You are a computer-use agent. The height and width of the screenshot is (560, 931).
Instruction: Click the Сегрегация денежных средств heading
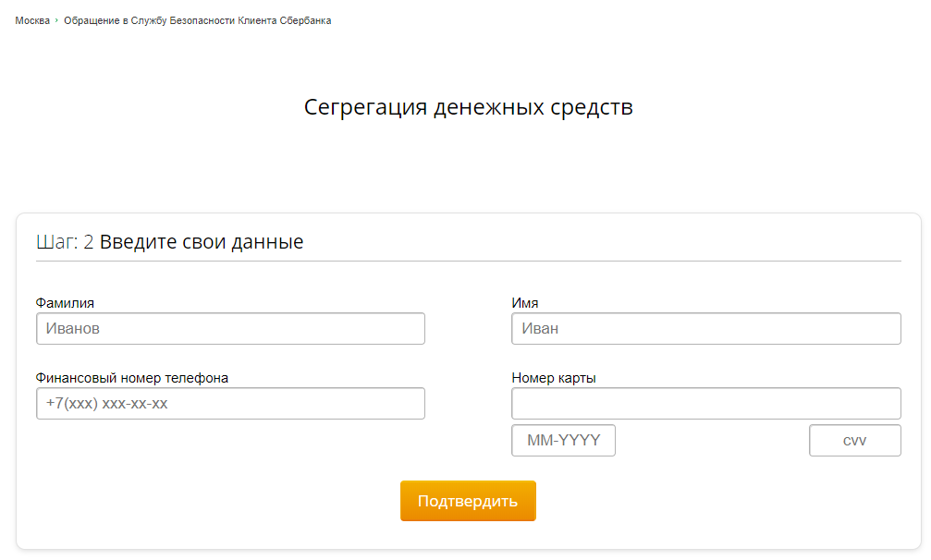click(x=468, y=107)
